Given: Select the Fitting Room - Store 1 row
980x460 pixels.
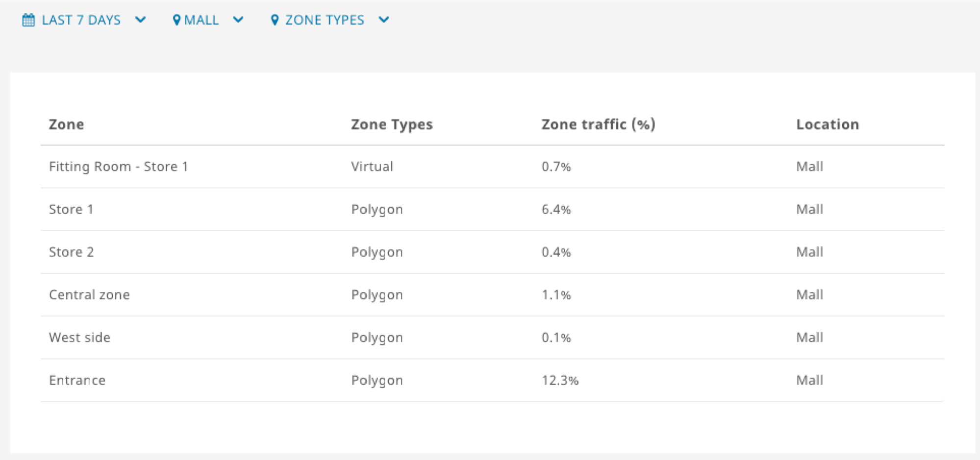Looking at the screenshot, I should (x=493, y=167).
